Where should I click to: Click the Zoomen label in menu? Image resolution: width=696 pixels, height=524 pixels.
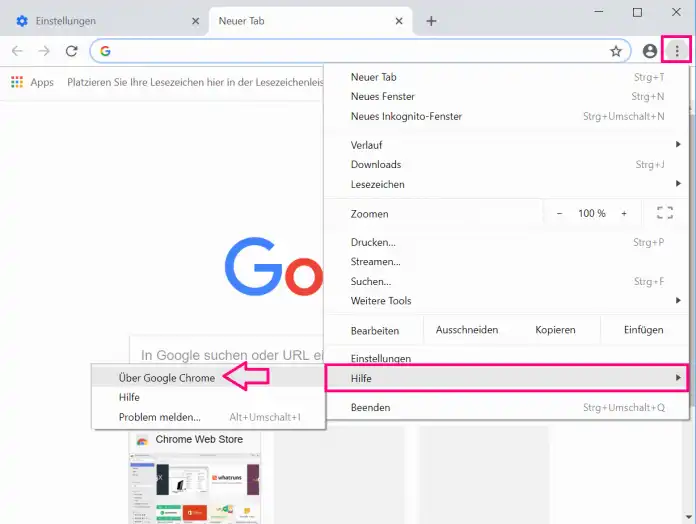click(x=369, y=214)
